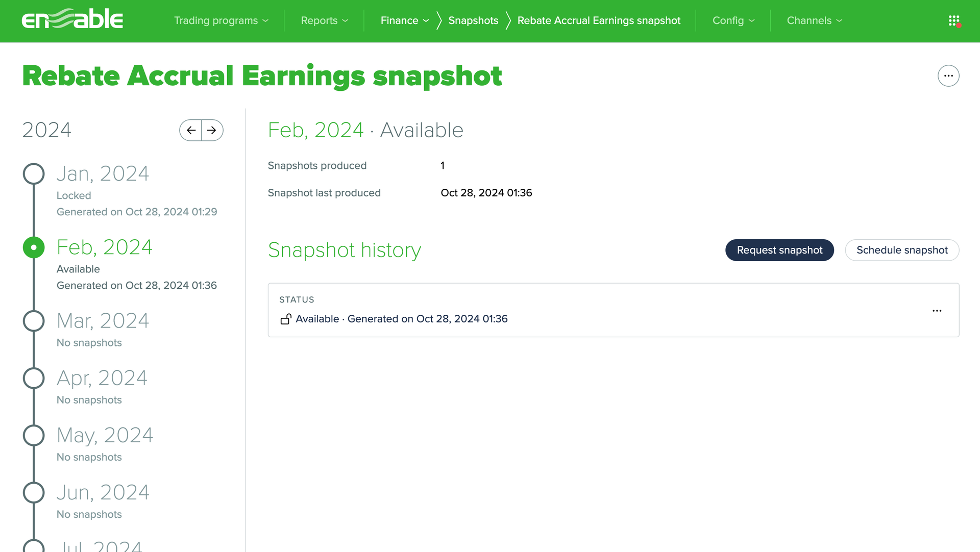Screen dimensions: 980x552
Task: Click the Request snapshot button
Action: coord(779,250)
